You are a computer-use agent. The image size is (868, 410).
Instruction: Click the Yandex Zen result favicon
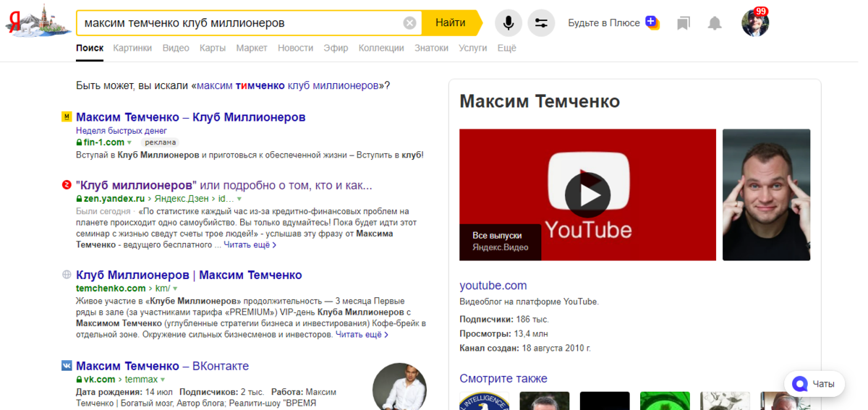click(x=67, y=184)
